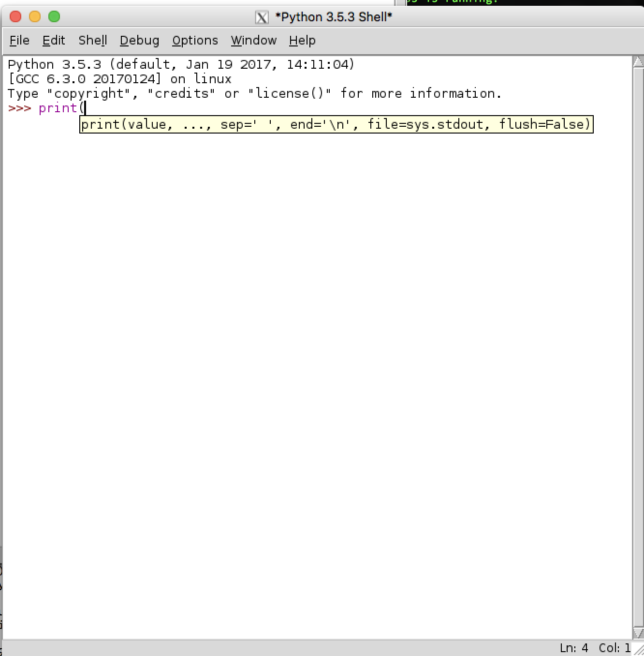Click the red close window button
Screen dimensions: 644x656
(x=15, y=16)
